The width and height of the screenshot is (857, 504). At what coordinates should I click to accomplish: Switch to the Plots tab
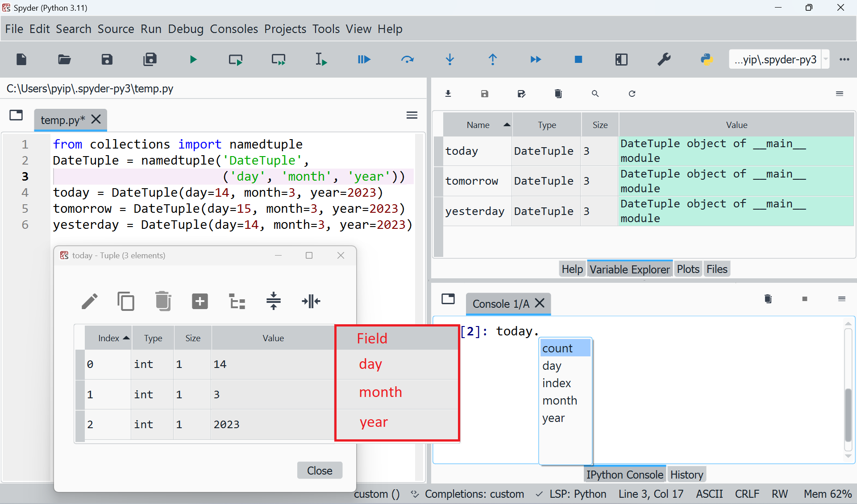(x=687, y=269)
